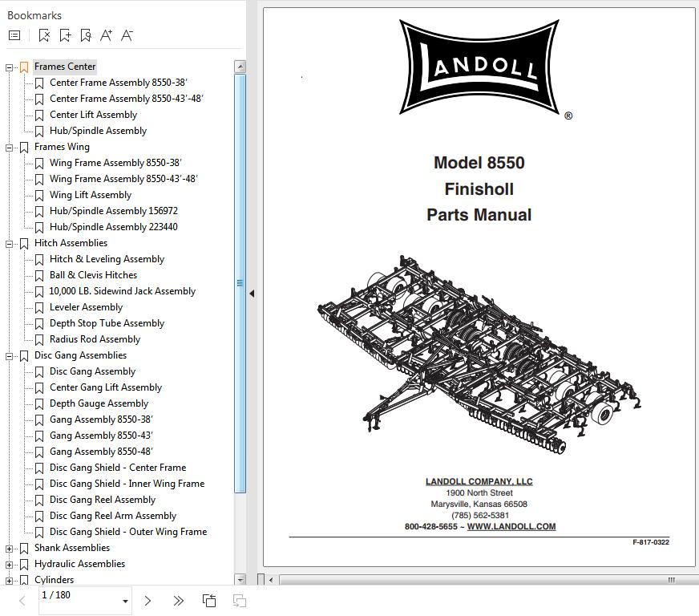Open Center Frame Assembly 8550-43'-48' bookmark
The height and width of the screenshot is (616, 699).
pyautogui.click(x=126, y=99)
